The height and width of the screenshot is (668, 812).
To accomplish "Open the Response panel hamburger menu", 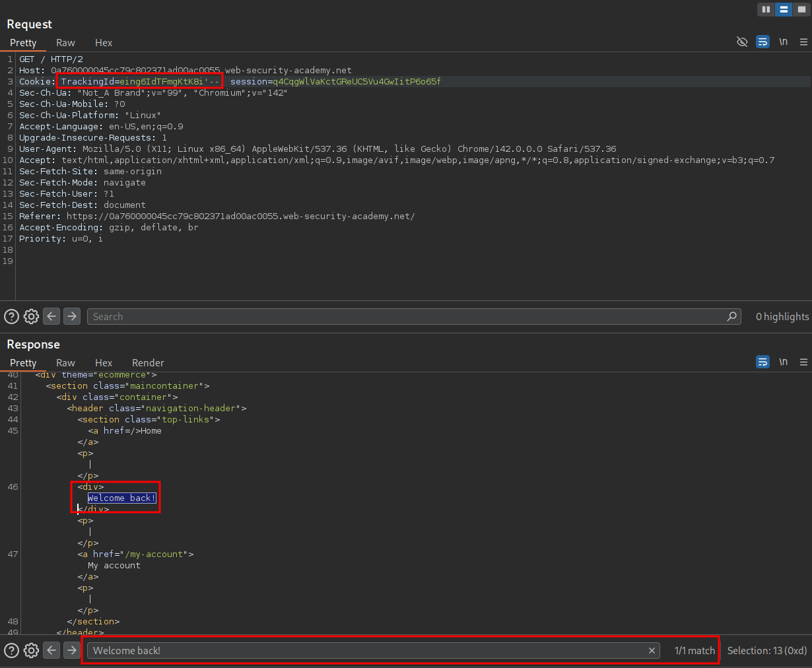I will click(x=803, y=362).
